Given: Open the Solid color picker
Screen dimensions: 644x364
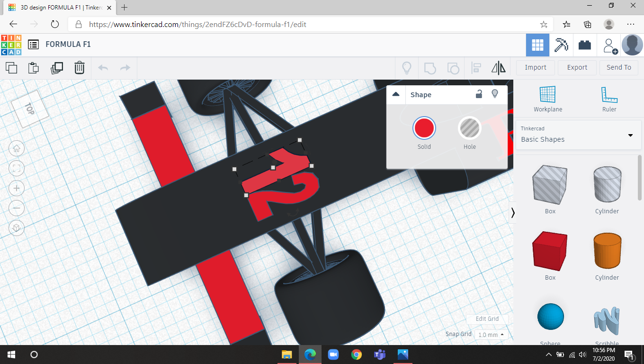Looking at the screenshot, I should (424, 128).
